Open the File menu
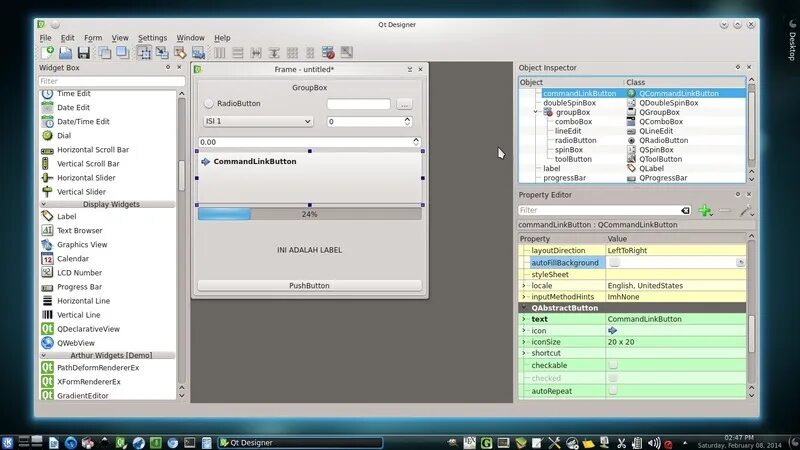 tap(45, 38)
